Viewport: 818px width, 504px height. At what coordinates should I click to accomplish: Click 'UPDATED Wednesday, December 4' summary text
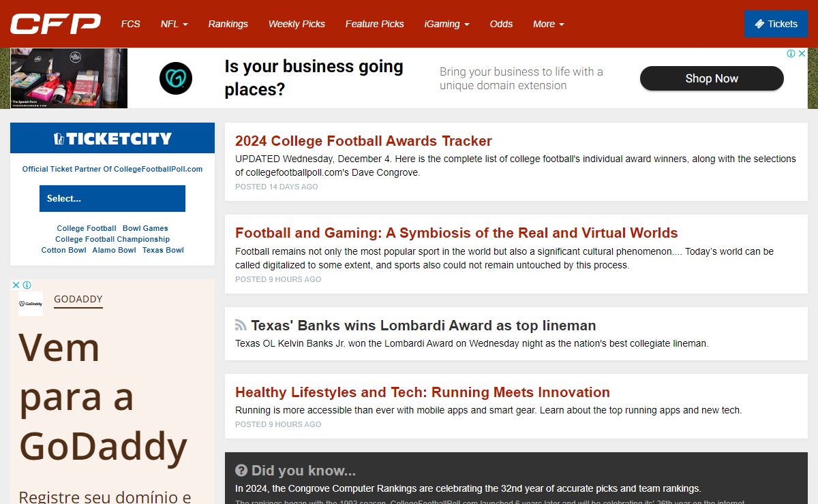pyautogui.click(x=515, y=166)
